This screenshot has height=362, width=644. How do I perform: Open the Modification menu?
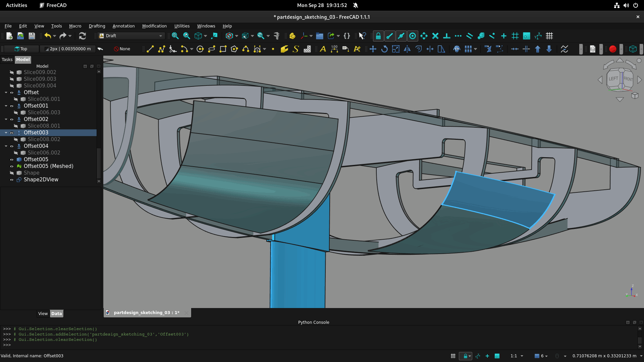pyautogui.click(x=154, y=26)
